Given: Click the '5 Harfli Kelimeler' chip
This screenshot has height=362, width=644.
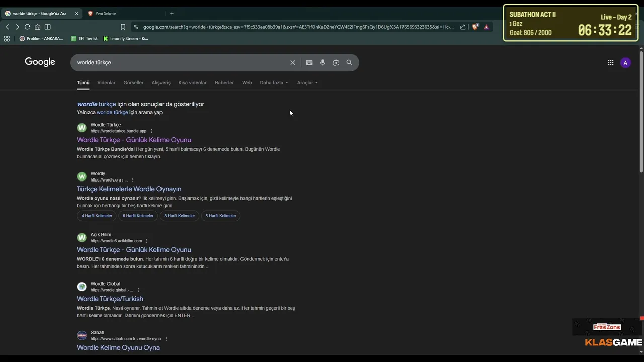Looking at the screenshot, I should click(x=221, y=216).
